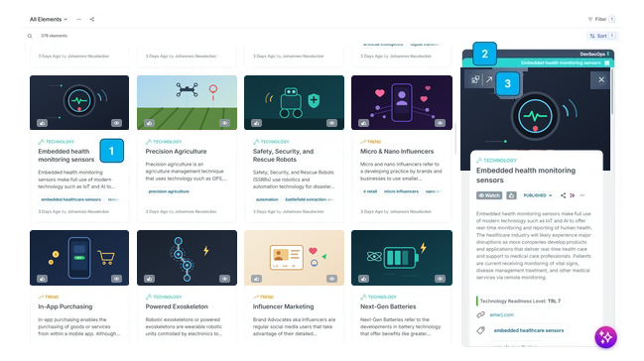Click the like button in detail panel
This screenshot has width=644, height=361.
(x=511, y=195)
